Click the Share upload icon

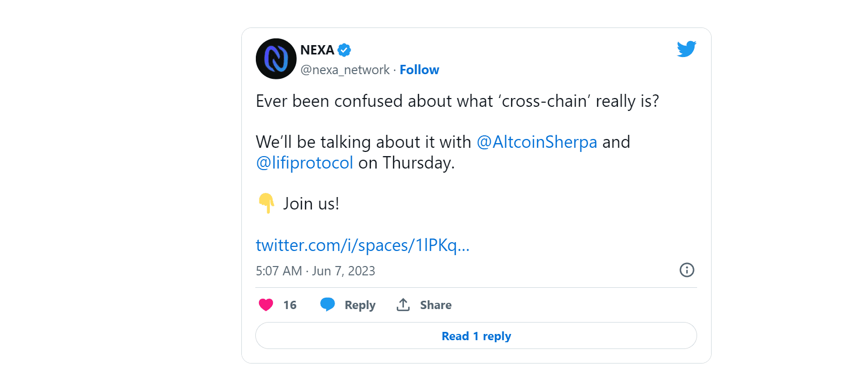pos(403,304)
